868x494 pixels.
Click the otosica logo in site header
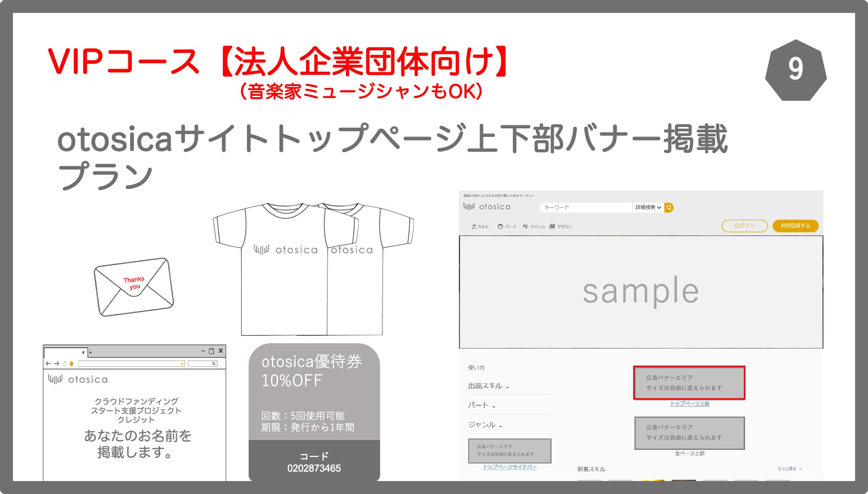tap(487, 207)
